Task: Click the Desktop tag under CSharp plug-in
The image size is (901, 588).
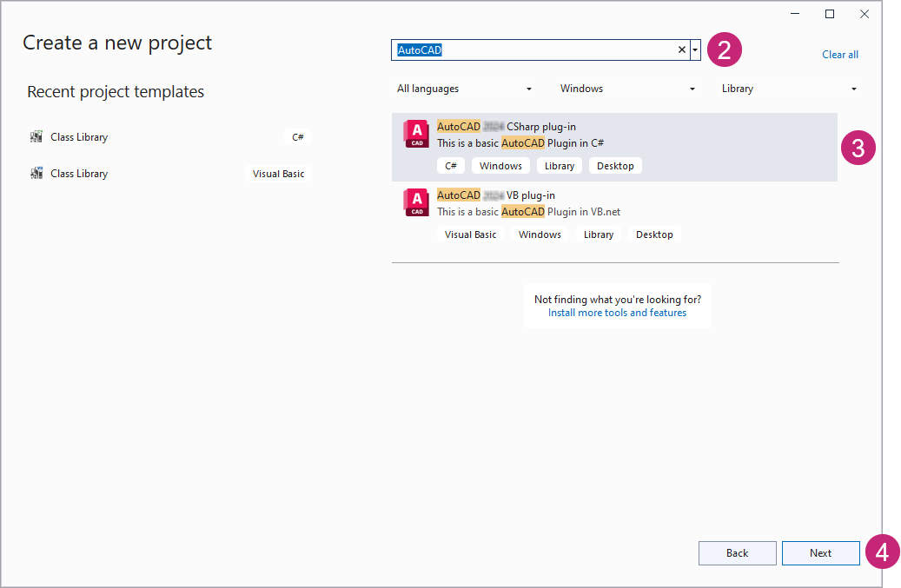Action: click(615, 166)
